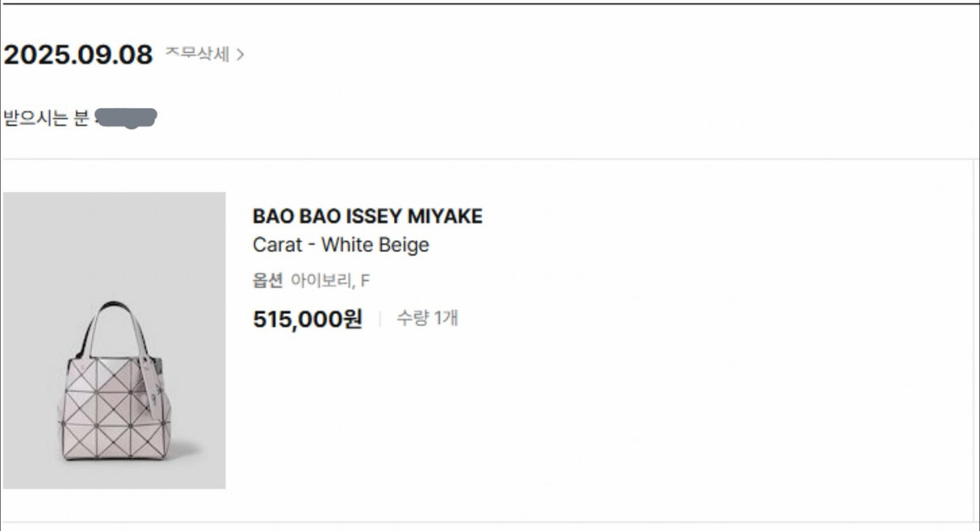This screenshot has height=531, width=980.
Task: Click the blurred recipient name
Action: tap(126, 119)
